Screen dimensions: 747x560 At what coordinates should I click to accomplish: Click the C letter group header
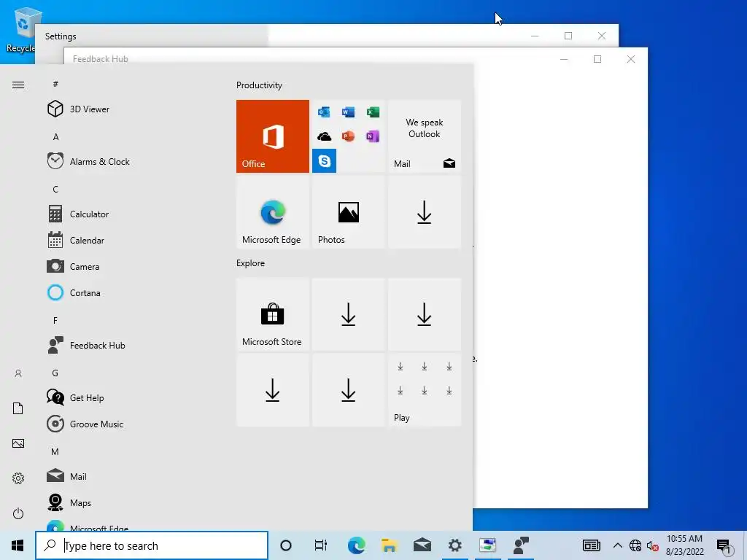pos(55,189)
